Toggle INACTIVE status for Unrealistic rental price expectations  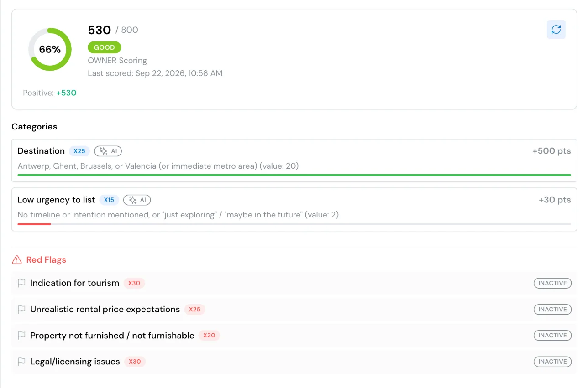(x=552, y=309)
